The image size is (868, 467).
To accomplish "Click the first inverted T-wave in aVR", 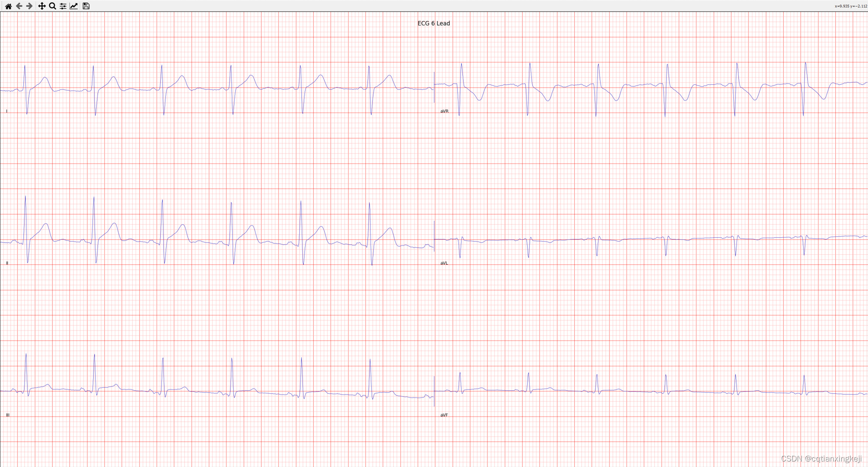I will pyautogui.click(x=479, y=100).
